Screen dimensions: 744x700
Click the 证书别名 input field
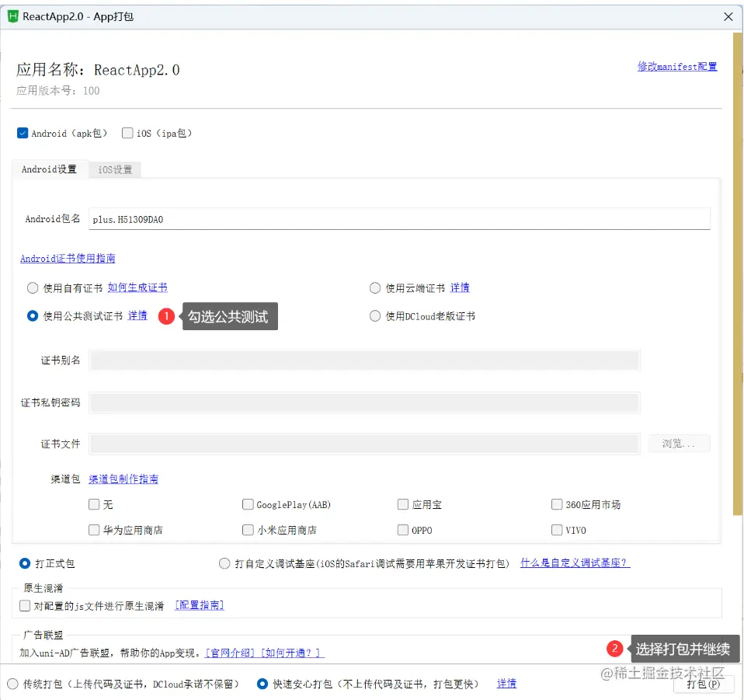(364, 360)
